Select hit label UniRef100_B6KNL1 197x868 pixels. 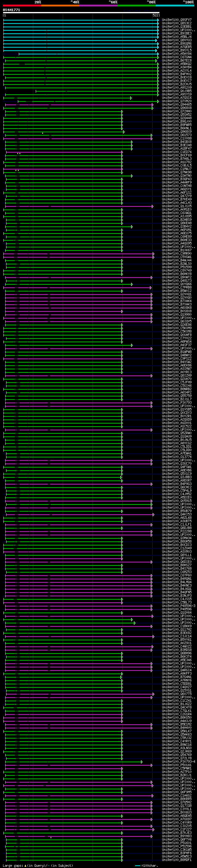click(x=177, y=128)
